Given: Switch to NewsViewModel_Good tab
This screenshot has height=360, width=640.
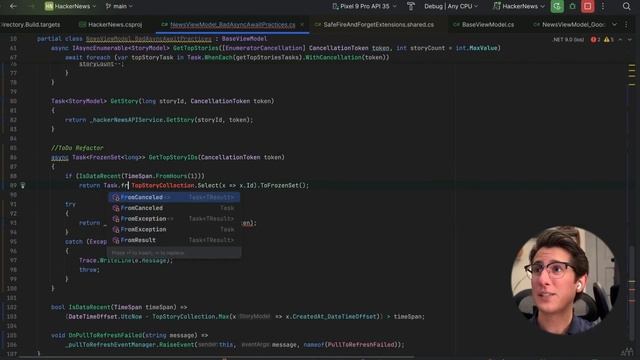Looking at the screenshot, I should point(569,24).
